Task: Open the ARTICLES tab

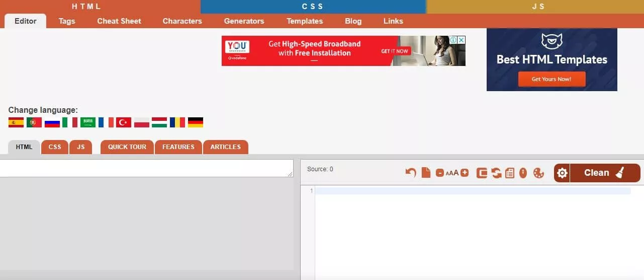Action: pos(226,147)
